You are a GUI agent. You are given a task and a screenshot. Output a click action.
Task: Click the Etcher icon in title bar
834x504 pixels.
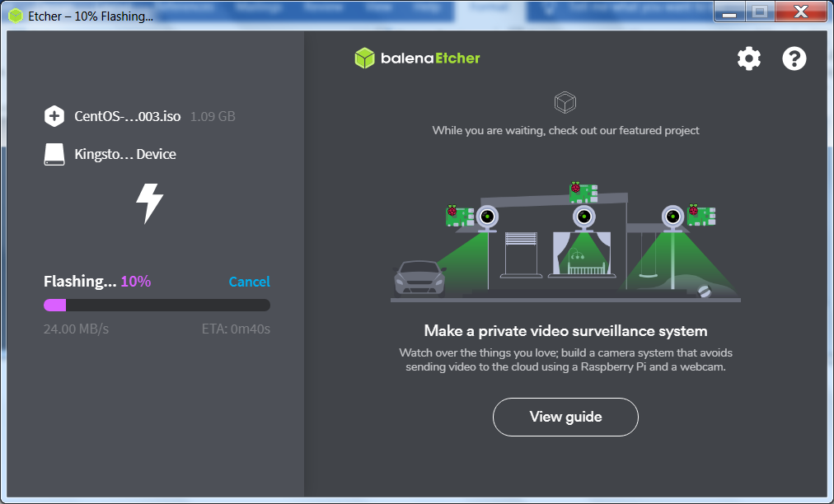(x=15, y=16)
